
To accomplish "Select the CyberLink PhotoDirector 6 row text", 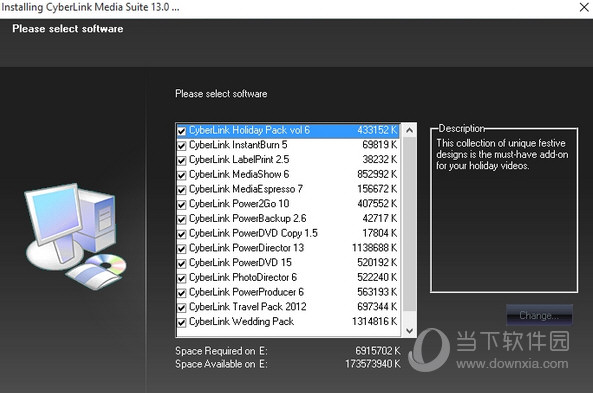I will (243, 278).
